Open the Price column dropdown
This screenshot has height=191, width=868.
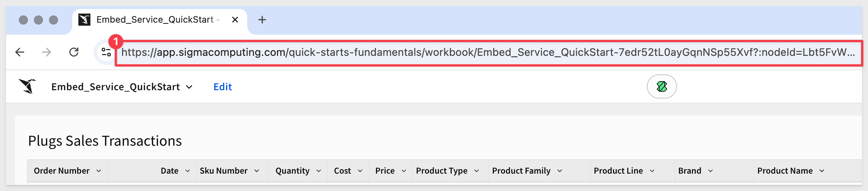pyautogui.click(x=404, y=171)
